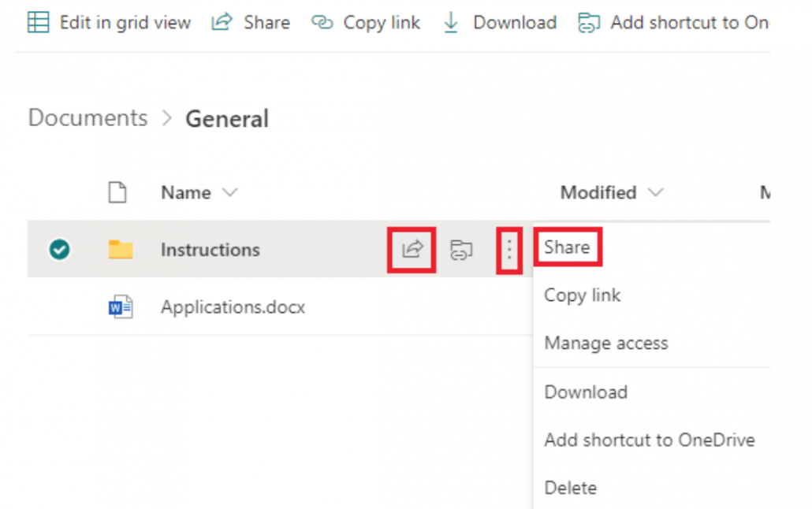Click the Word icon beside Applications.docx

121,307
